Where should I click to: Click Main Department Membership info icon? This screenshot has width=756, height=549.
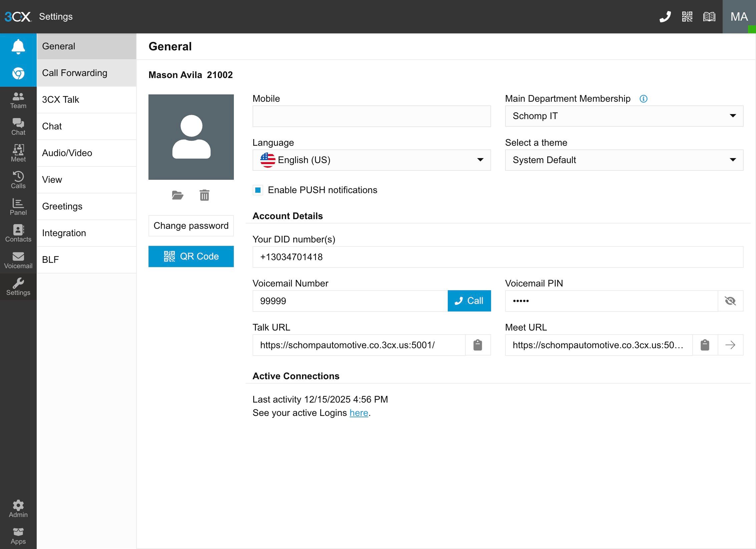click(643, 99)
